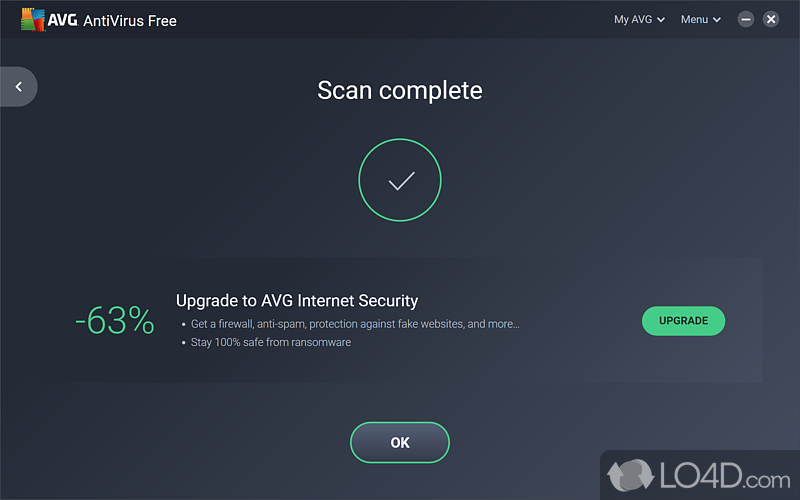Close the AVG AntiVirus window
The image size is (800, 500).
click(x=771, y=19)
